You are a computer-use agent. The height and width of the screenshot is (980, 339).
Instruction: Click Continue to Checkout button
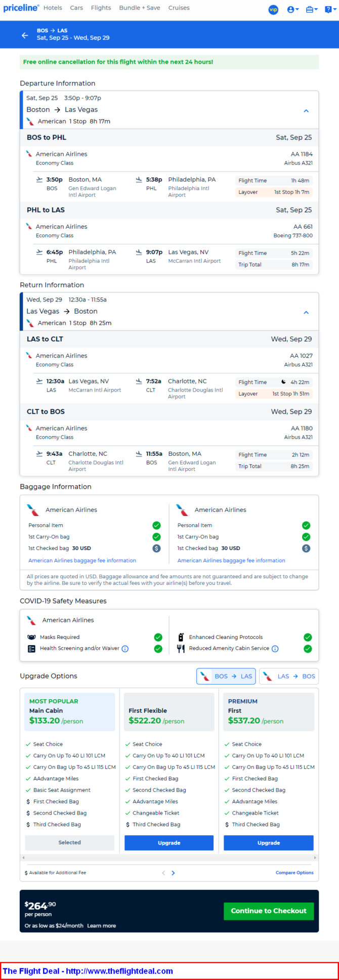269,911
